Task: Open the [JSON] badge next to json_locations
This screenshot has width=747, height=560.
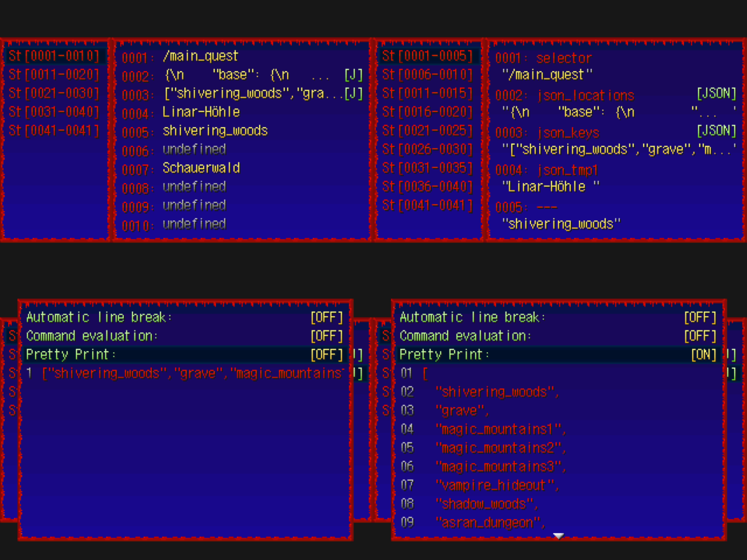Action: pyautogui.click(x=716, y=93)
